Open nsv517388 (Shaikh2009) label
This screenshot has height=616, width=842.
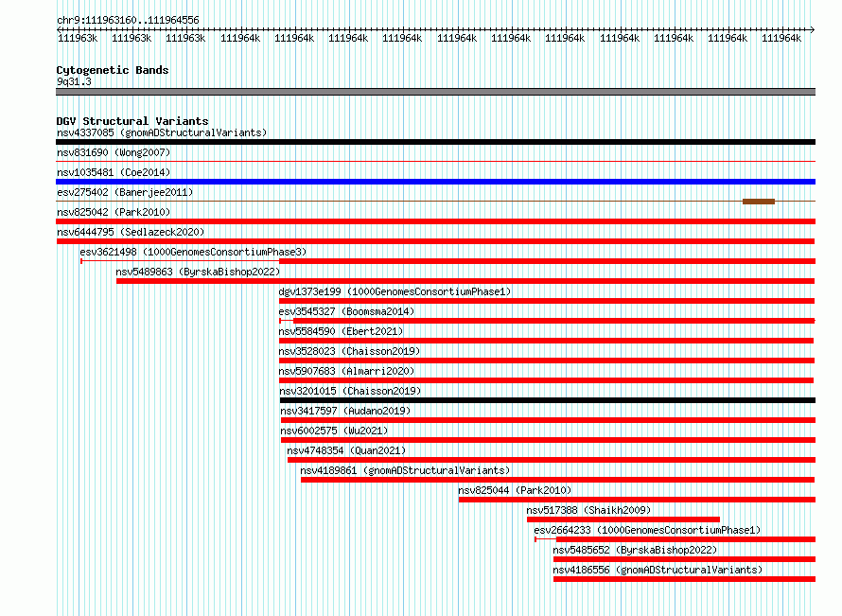point(588,510)
